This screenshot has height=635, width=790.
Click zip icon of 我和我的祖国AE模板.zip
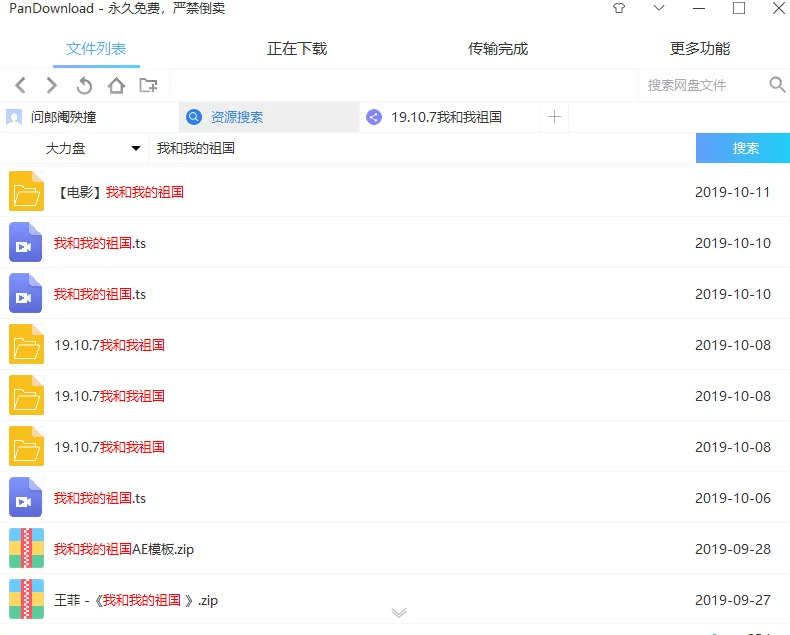[26, 548]
